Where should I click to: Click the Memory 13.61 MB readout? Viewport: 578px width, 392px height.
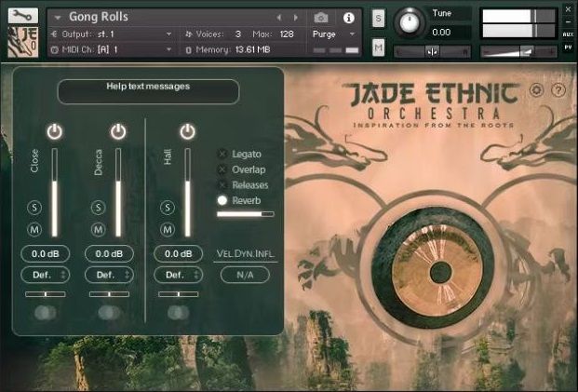[x=252, y=49]
